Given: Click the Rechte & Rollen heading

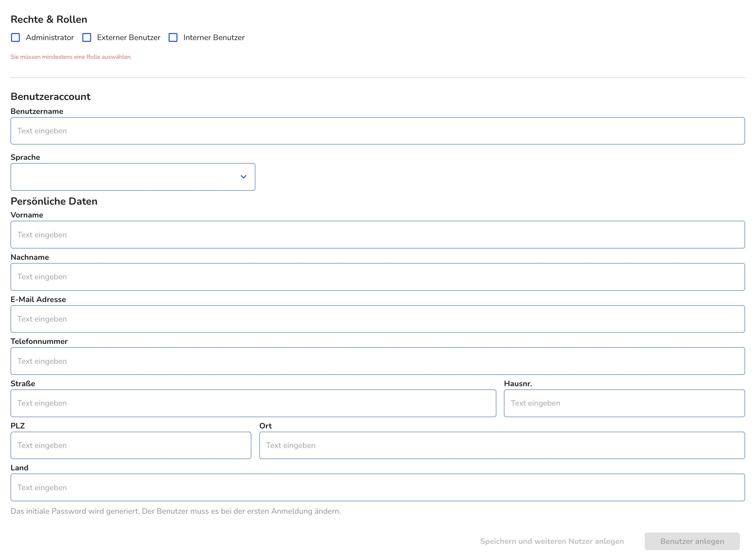Looking at the screenshot, I should pyautogui.click(x=49, y=19).
